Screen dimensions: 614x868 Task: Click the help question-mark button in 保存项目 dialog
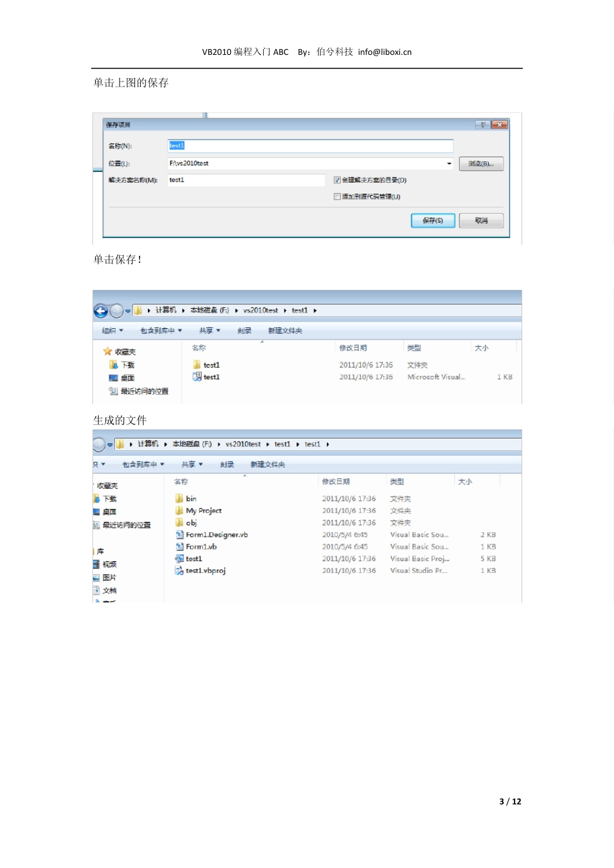483,125
